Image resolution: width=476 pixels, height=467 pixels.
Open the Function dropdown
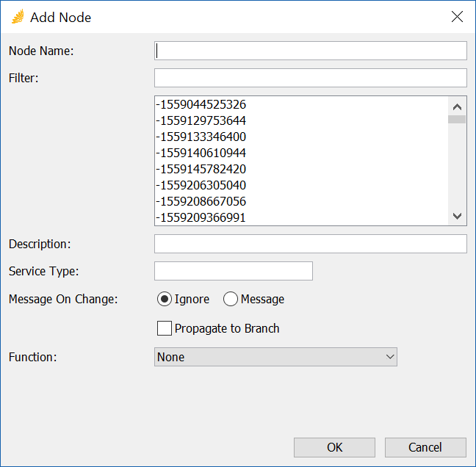click(275, 357)
